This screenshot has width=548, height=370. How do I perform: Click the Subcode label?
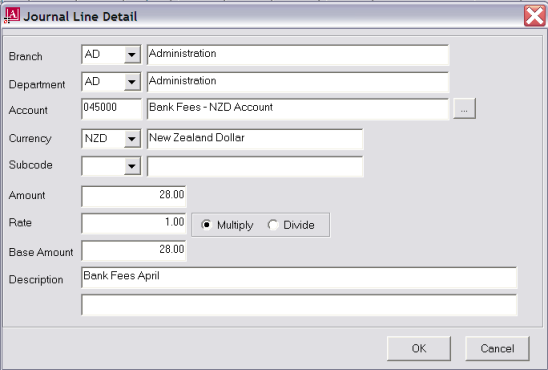[30, 165]
